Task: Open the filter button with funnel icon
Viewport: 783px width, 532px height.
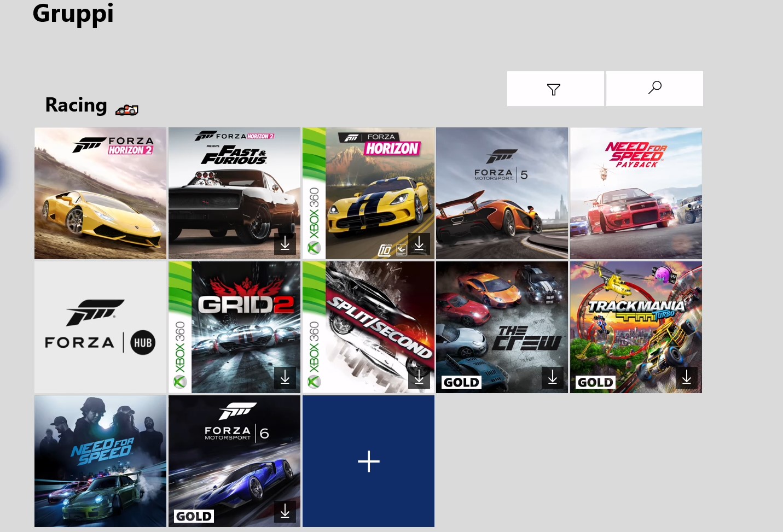Action: pos(555,89)
